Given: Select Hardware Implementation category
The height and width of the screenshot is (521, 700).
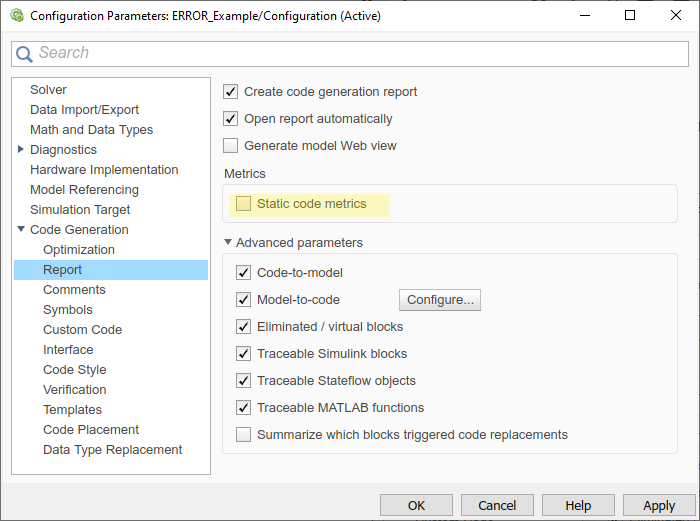Looking at the screenshot, I should point(104,170).
